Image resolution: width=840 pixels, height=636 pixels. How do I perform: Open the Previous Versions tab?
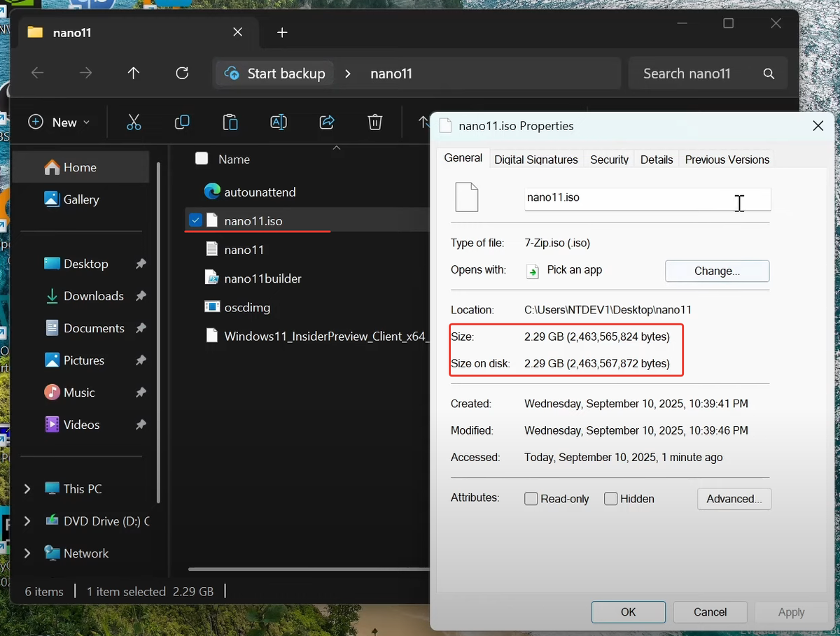(727, 159)
